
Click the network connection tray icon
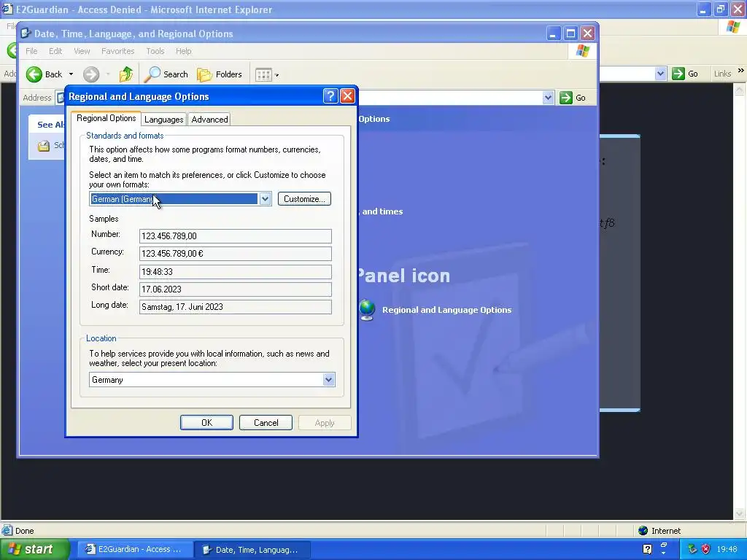[692, 549]
